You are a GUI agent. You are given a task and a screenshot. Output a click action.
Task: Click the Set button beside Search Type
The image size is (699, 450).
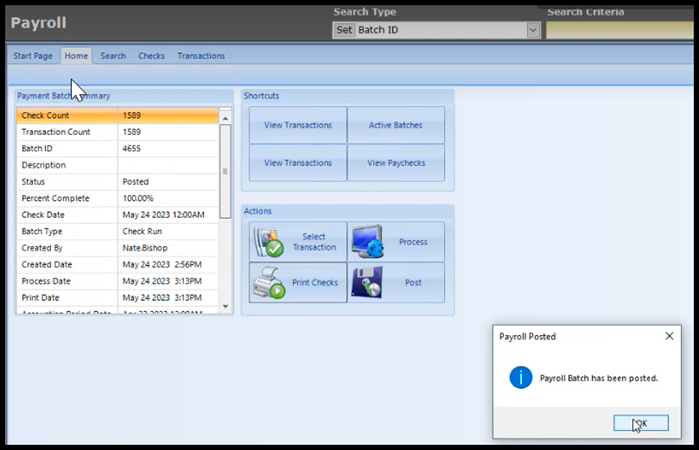tap(343, 30)
